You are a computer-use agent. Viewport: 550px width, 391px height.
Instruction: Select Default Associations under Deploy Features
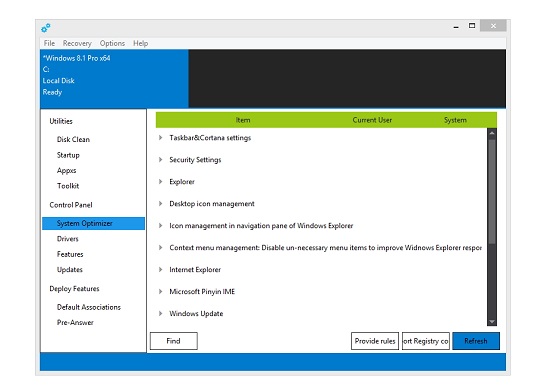point(89,307)
